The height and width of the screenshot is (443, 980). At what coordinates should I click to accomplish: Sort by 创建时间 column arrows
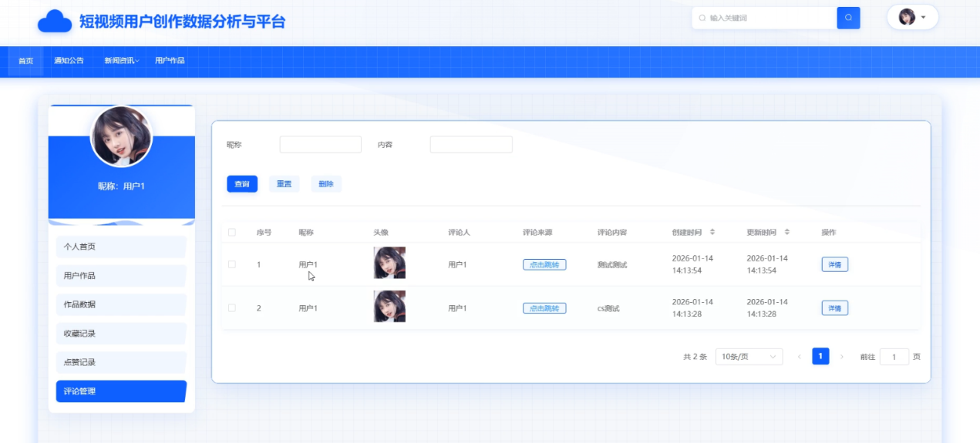(x=712, y=232)
